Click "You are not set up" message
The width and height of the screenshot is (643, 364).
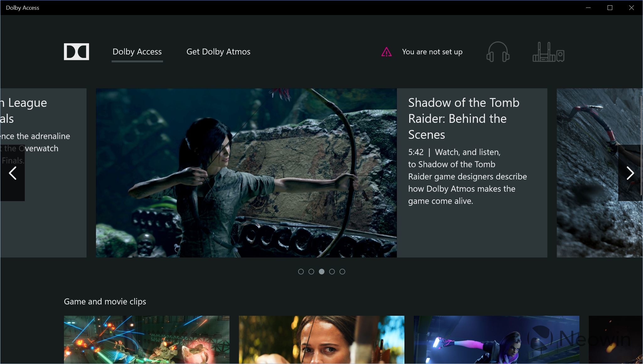(x=432, y=52)
